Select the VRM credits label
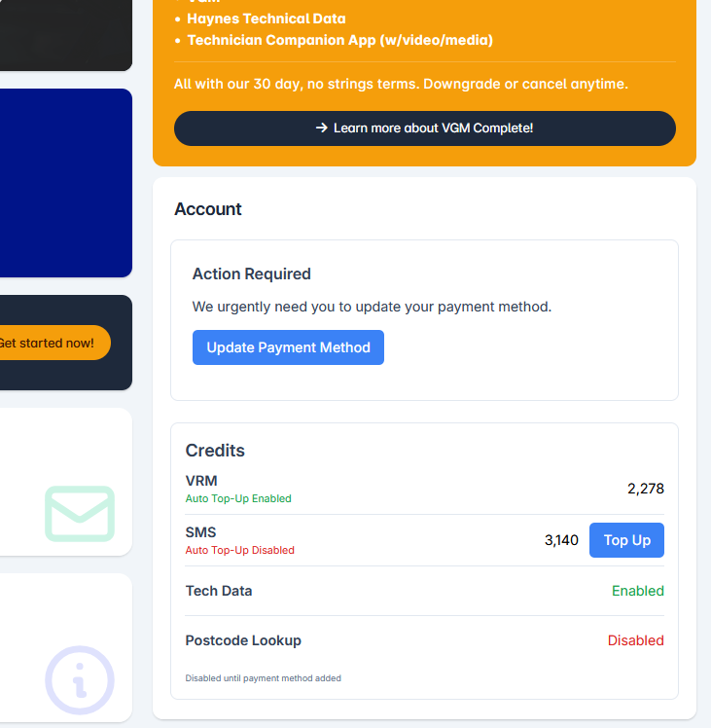 [x=201, y=481]
